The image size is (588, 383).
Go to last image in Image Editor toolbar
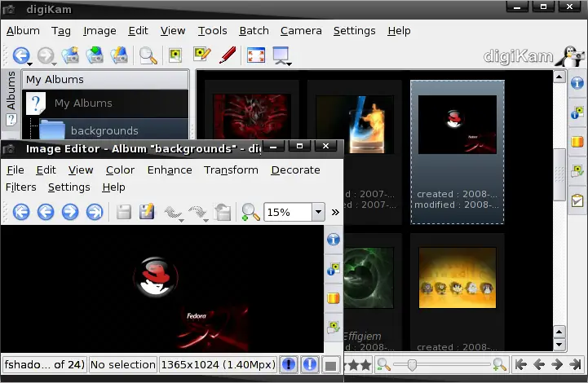click(x=95, y=212)
